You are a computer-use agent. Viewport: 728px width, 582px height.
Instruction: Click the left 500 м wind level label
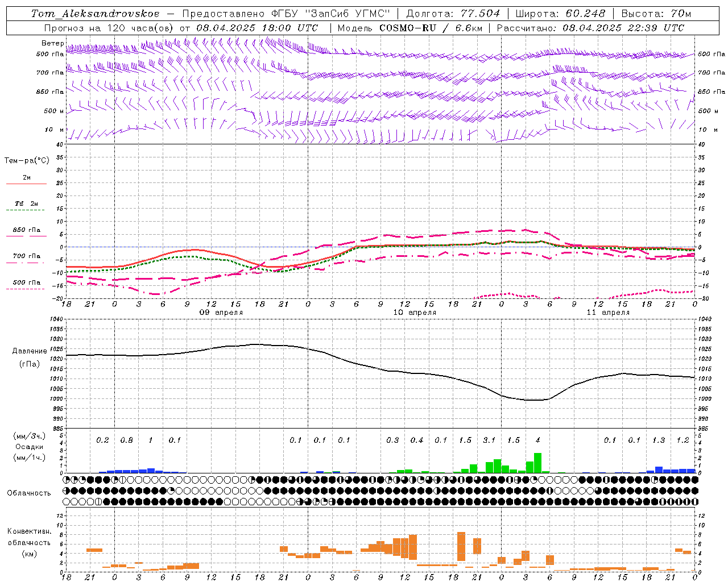point(54,111)
